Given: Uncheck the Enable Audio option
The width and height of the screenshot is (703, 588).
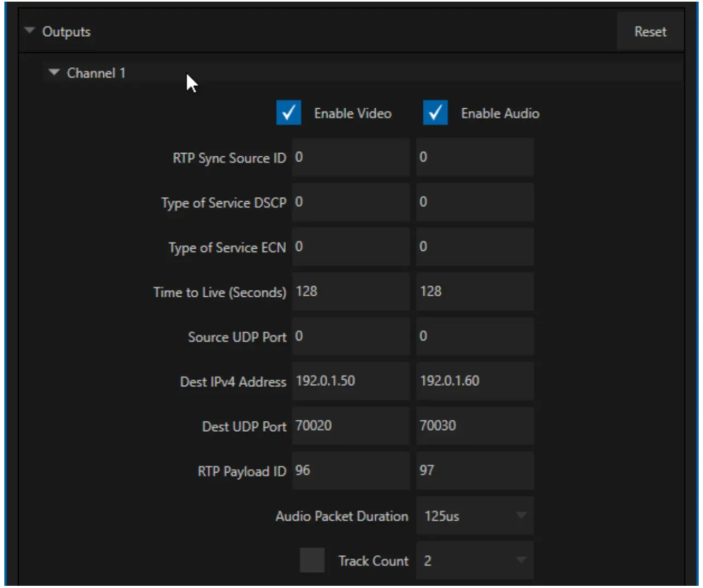Looking at the screenshot, I should [x=434, y=114].
